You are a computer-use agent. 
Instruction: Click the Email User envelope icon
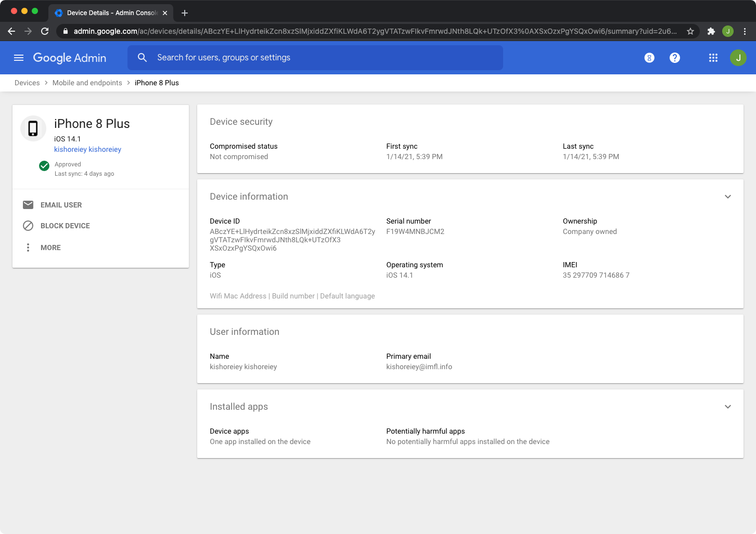28,205
